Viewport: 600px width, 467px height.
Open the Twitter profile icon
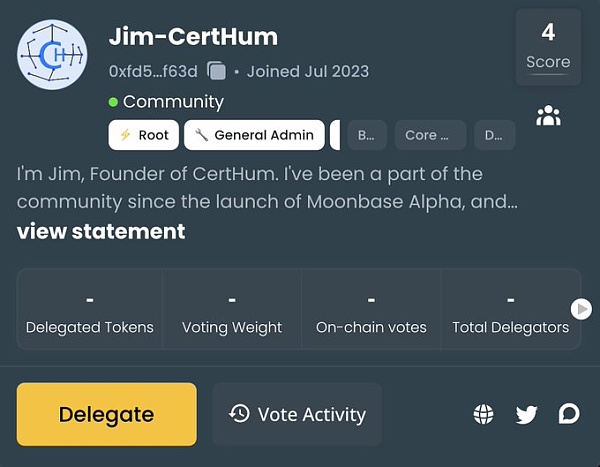point(527,414)
